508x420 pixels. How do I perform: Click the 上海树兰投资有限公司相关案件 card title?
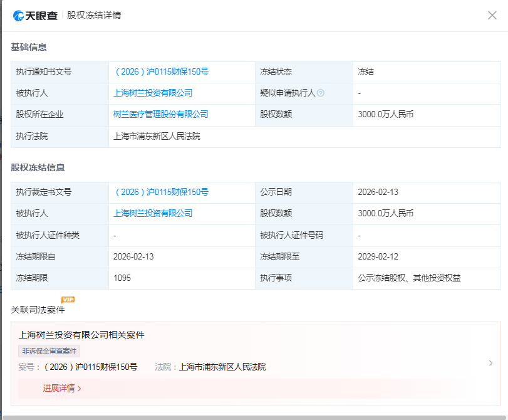(81, 335)
